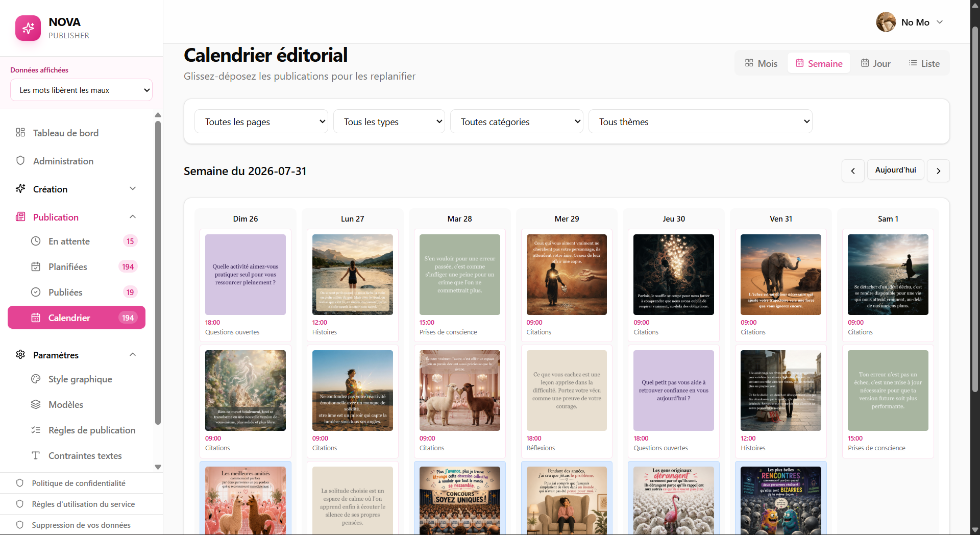Click the Création sparkle icon
Screen dimensions: 980x535
point(20,189)
